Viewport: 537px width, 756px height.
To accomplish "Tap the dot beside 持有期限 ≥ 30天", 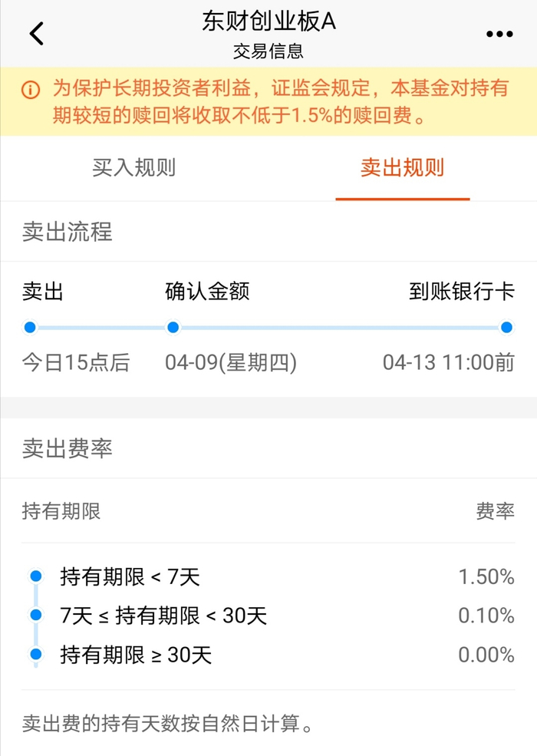I will point(35,654).
